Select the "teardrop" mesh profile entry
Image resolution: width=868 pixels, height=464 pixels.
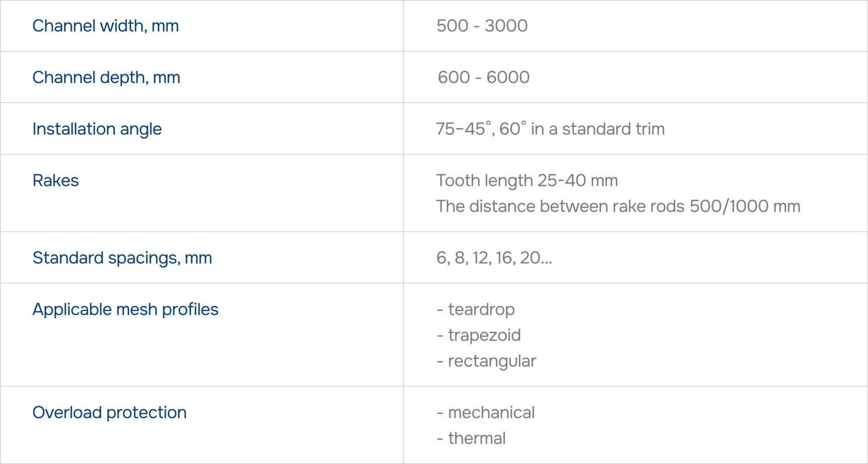(481, 310)
